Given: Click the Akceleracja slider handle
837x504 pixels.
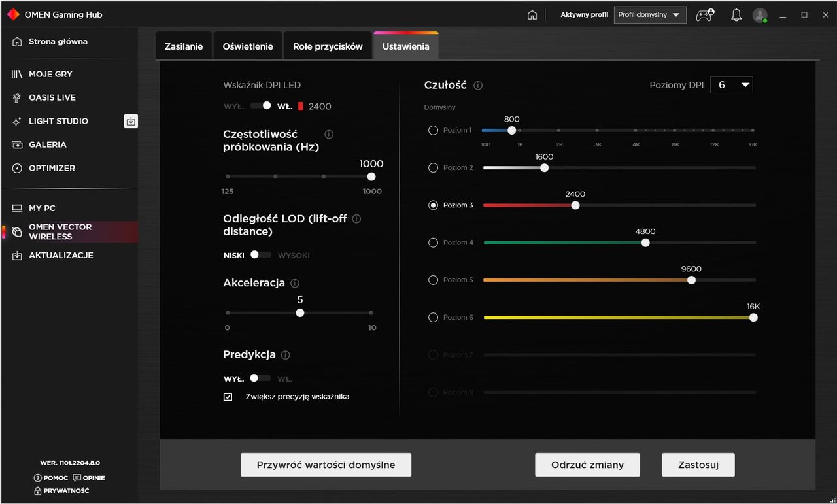Looking at the screenshot, I should pos(299,313).
